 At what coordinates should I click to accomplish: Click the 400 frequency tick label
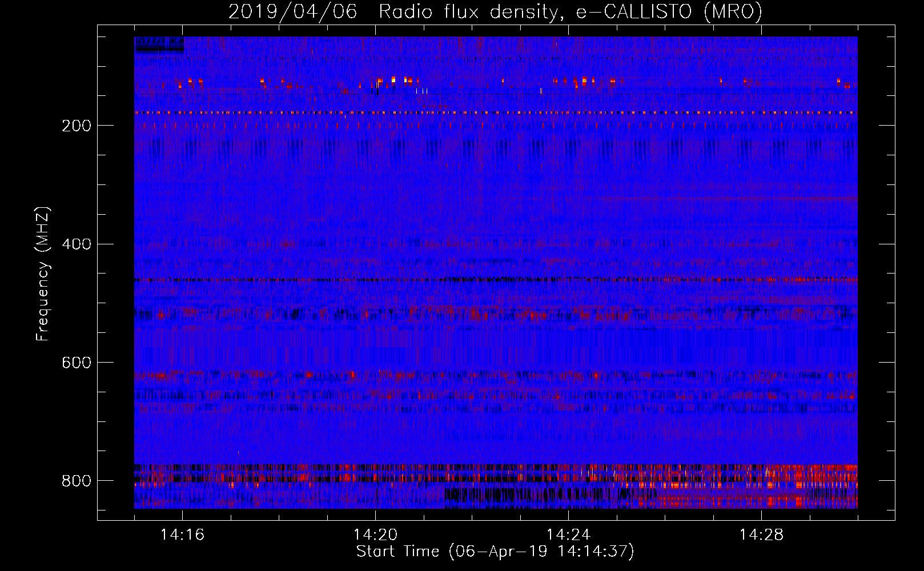[77, 244]
